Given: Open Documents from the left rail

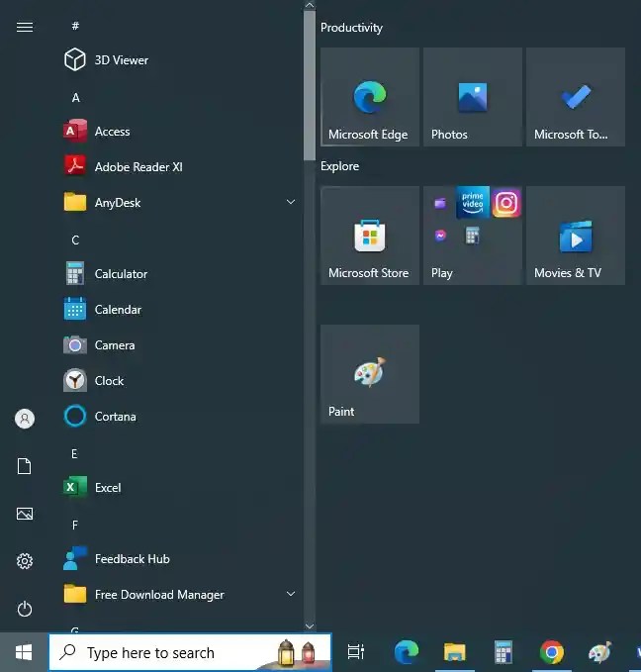Looking at the screenshot, I should pos(25,466).
